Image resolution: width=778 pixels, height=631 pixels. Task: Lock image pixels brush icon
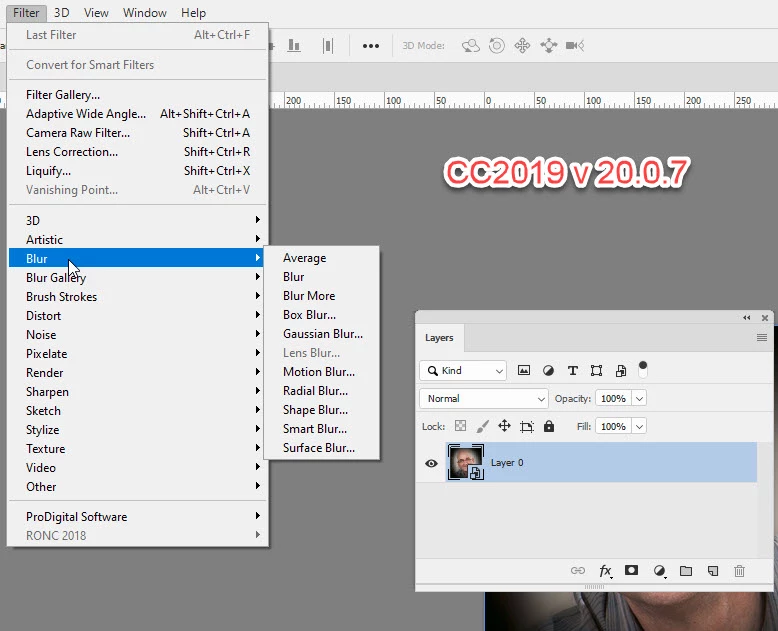click(x=482, y=426)
